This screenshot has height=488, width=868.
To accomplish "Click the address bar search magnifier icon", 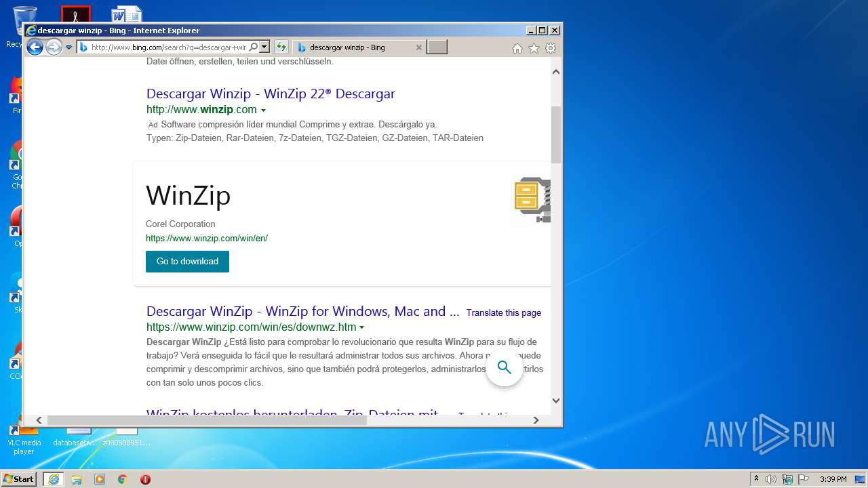I will pos(254,47).
